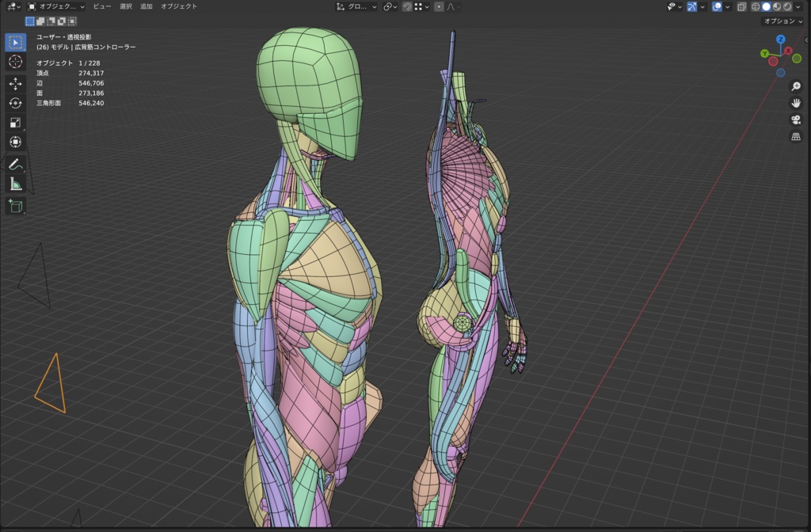
Task: Select the Rotate tool
Action: [14, 102]
